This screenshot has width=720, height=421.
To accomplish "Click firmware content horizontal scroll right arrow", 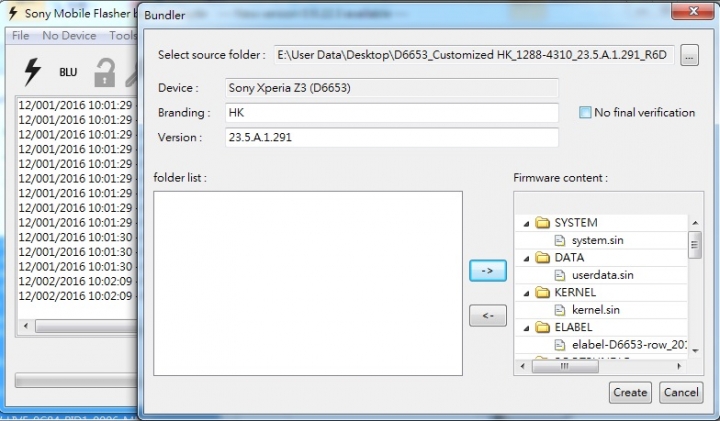I will pyautogui.click(x=679, y=366).
